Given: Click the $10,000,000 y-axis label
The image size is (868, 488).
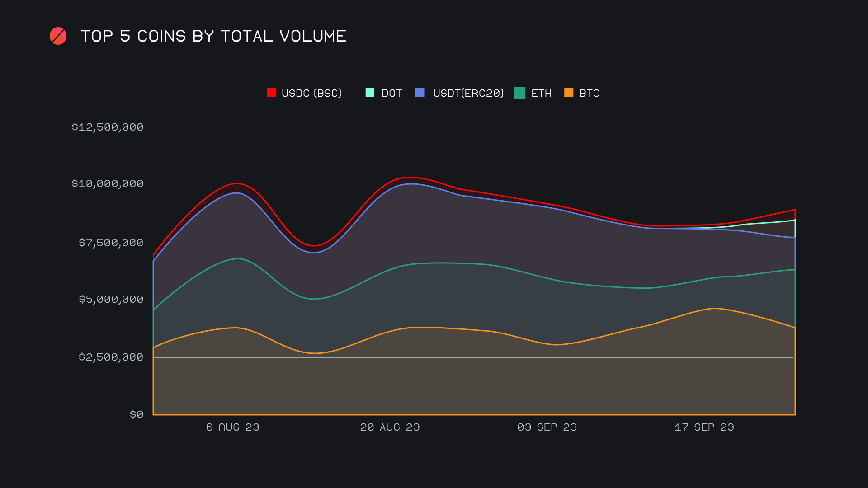Looking at the screenshot, I should [108, 183].
